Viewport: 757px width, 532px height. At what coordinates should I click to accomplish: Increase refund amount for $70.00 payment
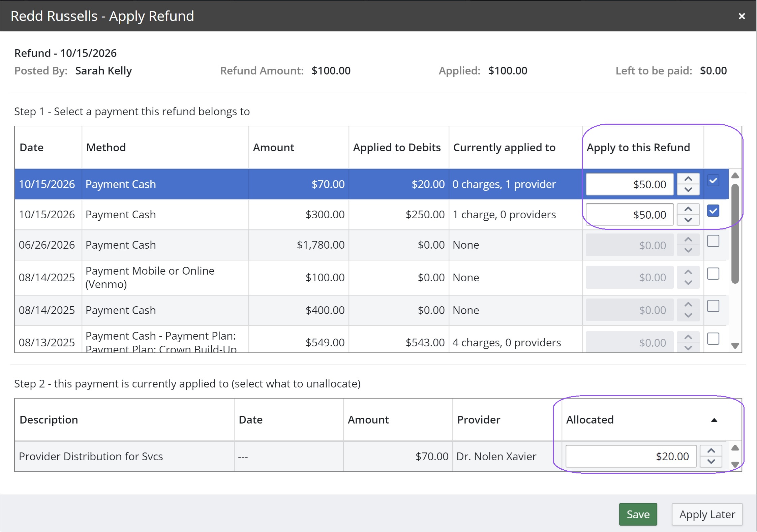click(688, 179)
